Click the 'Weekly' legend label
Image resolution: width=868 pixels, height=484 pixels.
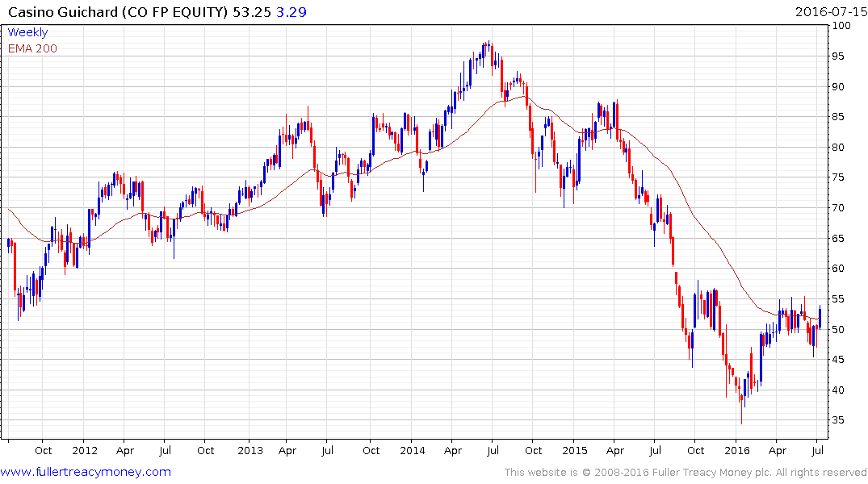point(27,32)
